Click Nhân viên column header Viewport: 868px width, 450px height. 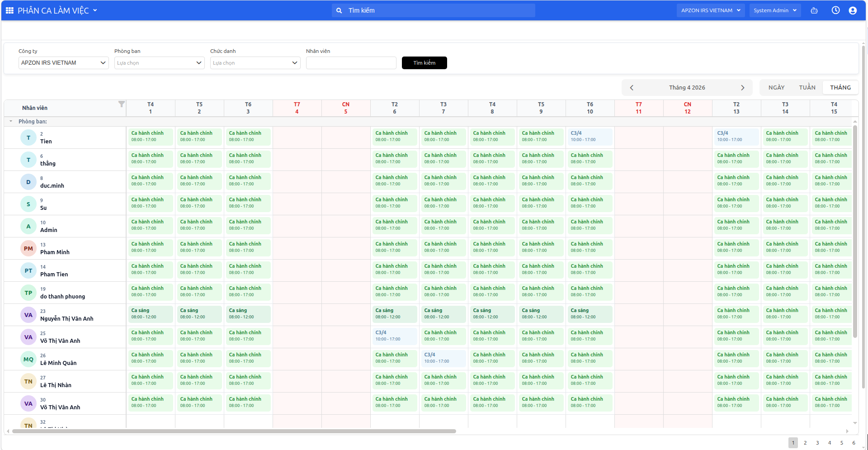65,108
